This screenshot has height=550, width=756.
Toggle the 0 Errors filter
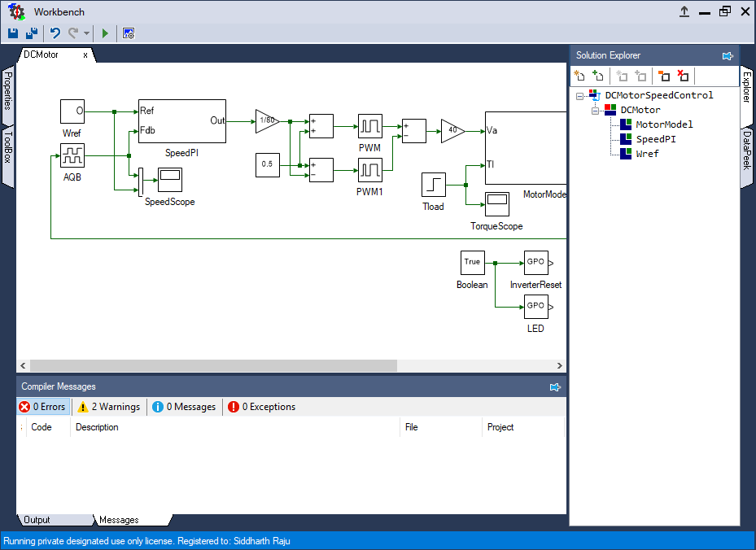coord(43,407)
